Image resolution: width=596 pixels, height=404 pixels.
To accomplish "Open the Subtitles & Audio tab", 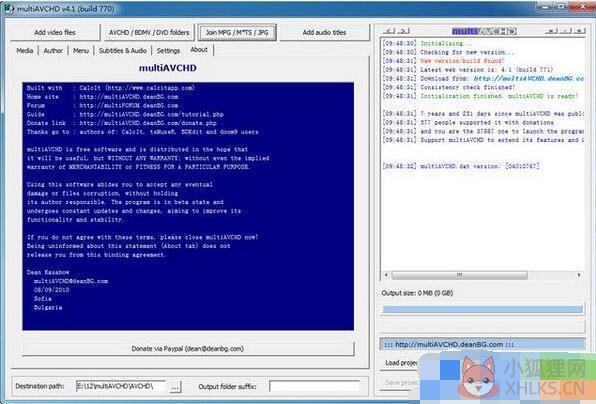I will click(x=123, y=51).
